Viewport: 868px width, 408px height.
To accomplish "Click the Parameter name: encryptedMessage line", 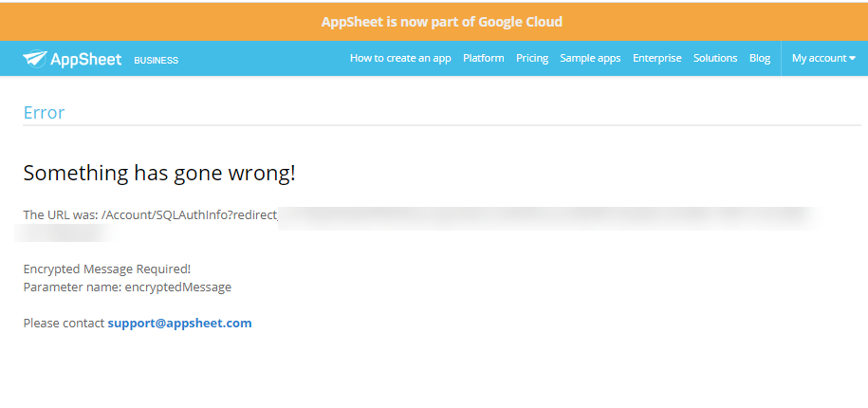I will pyautogui.click(x=127, y=287).
